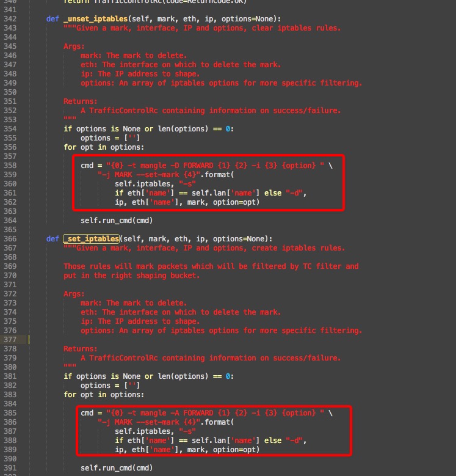Image resolution: width=456 pixels, height=476 pixels.
Task: Click 'put in the right shaping bucket.' line
Action: (132, 276)
